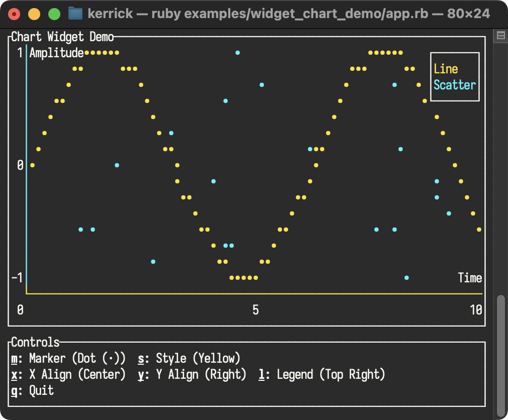This screenshot has height=420, width=508.
Task: Click the y-axis label '0' beside the chart
Action: 20,165
